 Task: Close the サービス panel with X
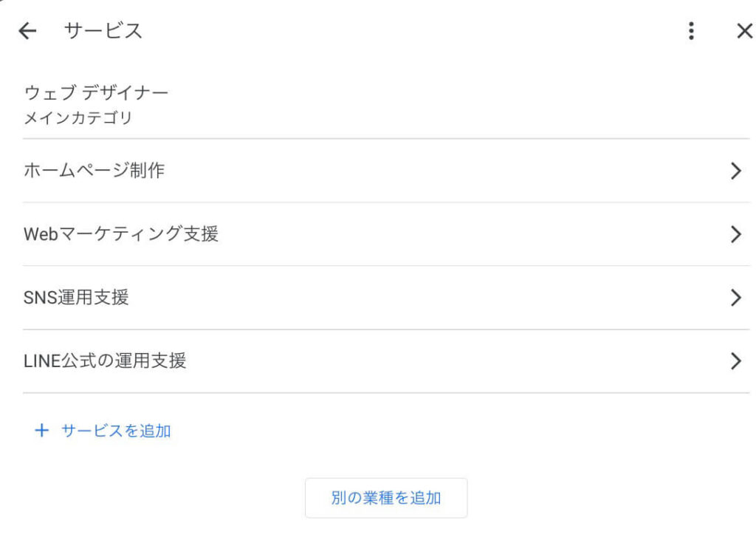(744, 31)
